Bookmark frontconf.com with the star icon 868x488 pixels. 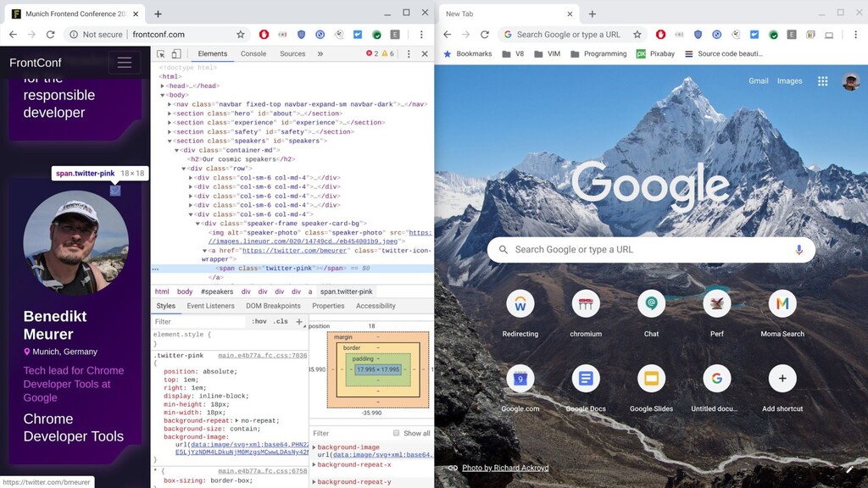(240, 34)
